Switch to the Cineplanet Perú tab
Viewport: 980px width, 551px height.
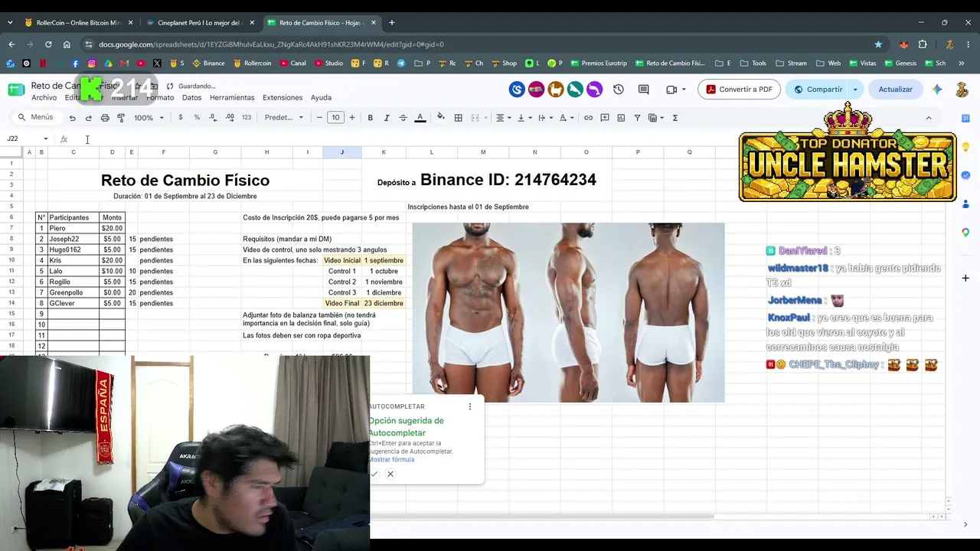[x=201, y=23]
